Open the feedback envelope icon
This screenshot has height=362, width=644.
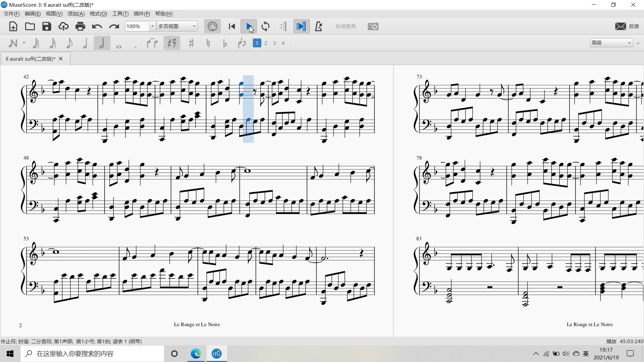(621, 26)
